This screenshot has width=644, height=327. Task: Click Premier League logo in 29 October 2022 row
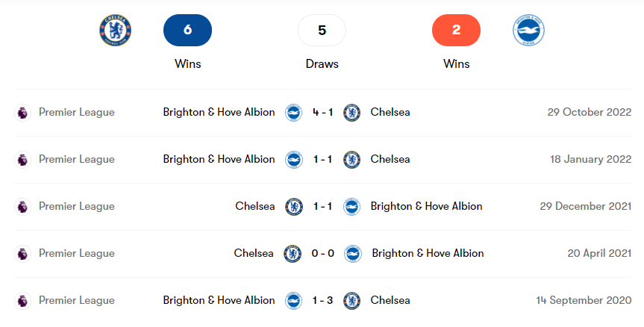tap(22, 113)
